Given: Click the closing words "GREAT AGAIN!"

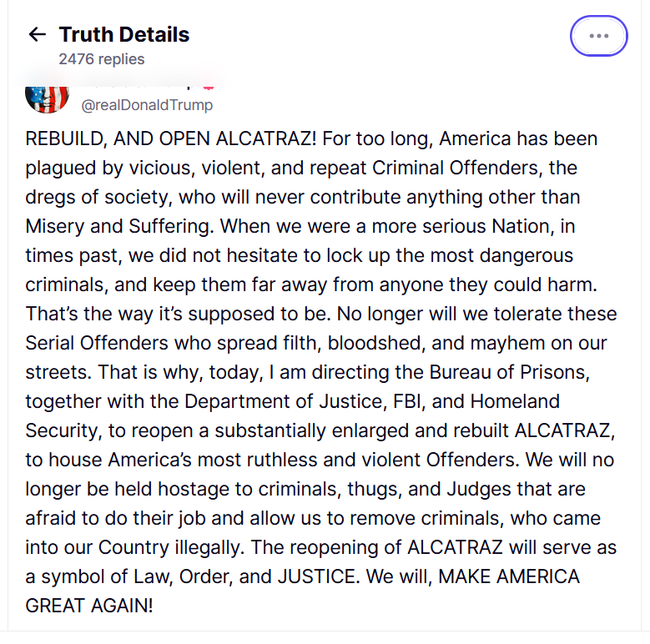Looking at the screenshot, I should (89, 606).
